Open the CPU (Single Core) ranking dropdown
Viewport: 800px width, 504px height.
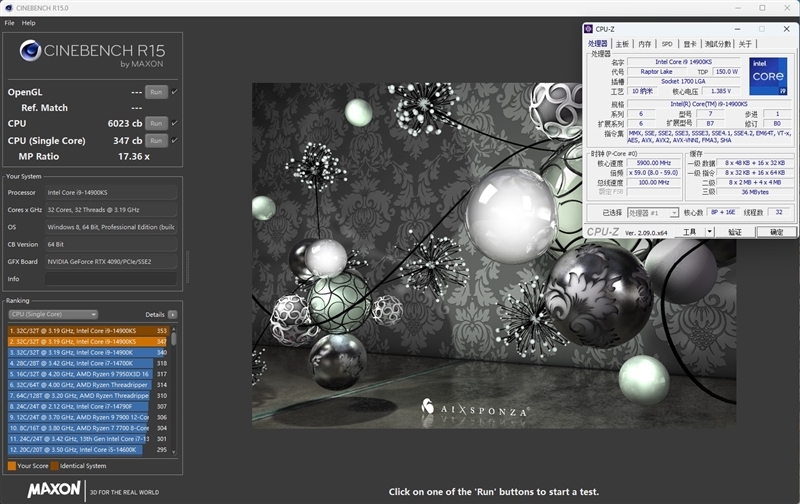(x=52, y=314)
